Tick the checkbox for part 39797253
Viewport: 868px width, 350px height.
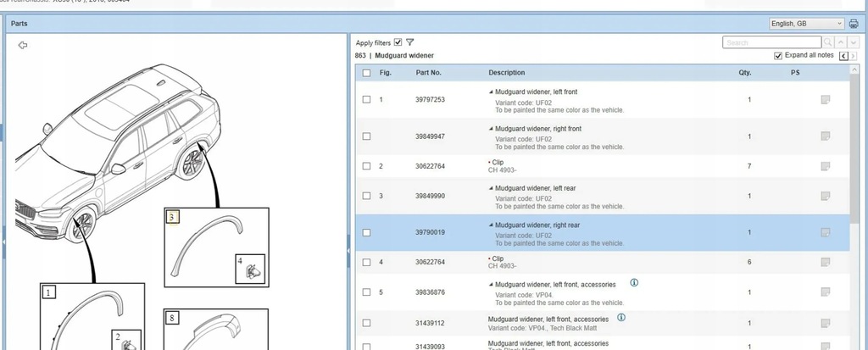(x=366, y=100)
